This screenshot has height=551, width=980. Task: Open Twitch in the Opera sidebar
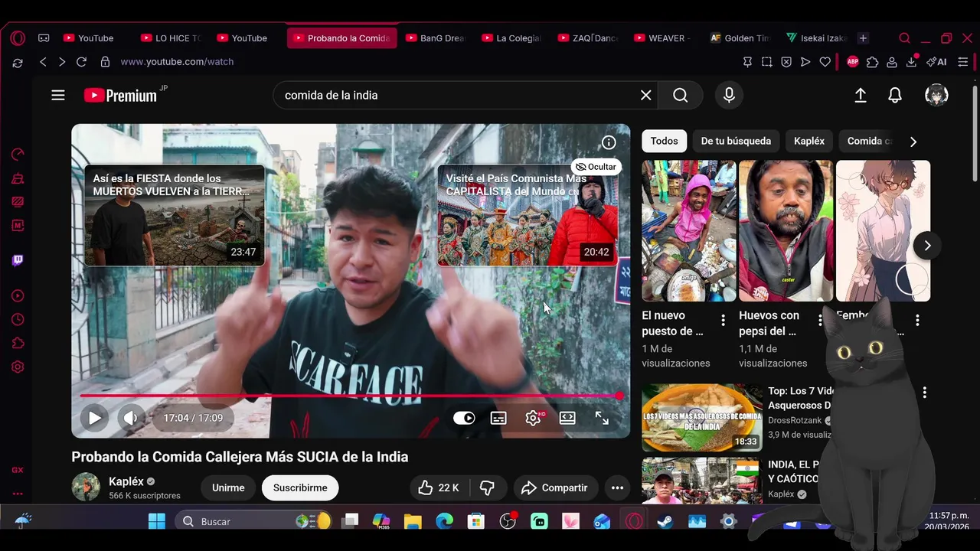point(18,260)
